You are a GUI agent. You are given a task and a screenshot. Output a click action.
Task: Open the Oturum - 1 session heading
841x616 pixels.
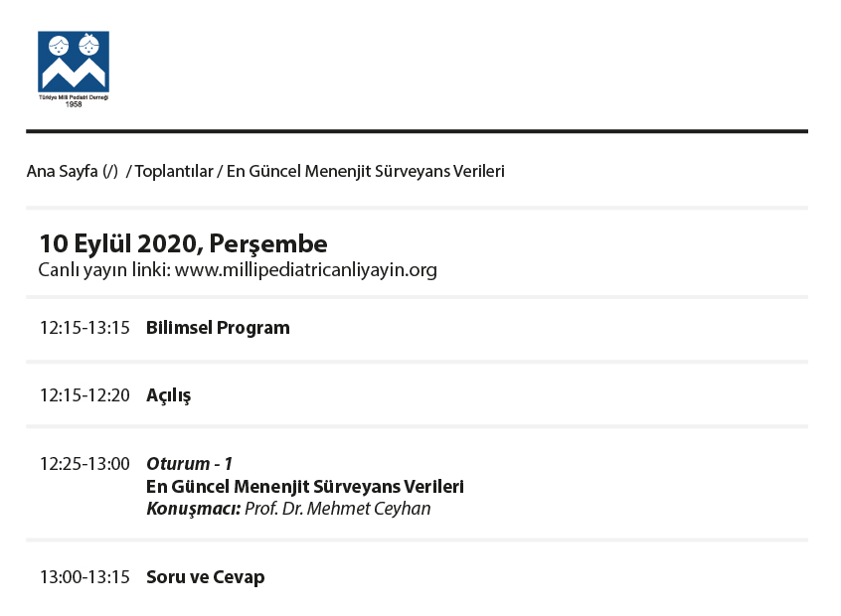pyautogui.click(x=189, y=463)
